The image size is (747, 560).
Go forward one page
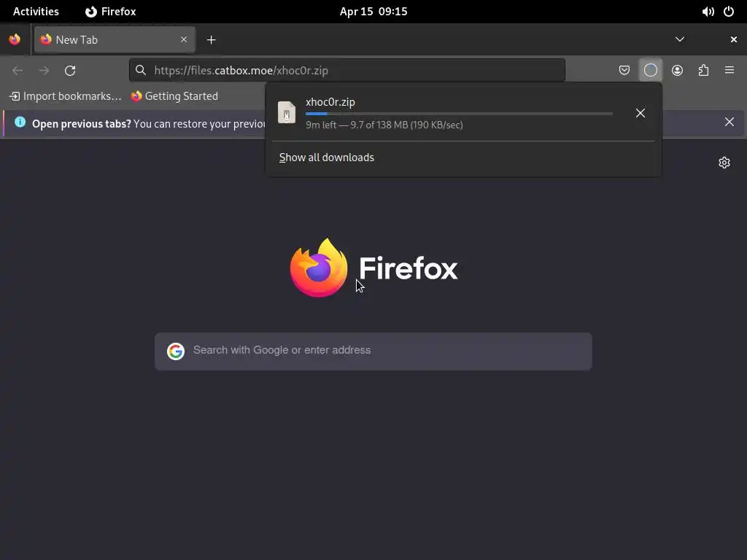44,71
